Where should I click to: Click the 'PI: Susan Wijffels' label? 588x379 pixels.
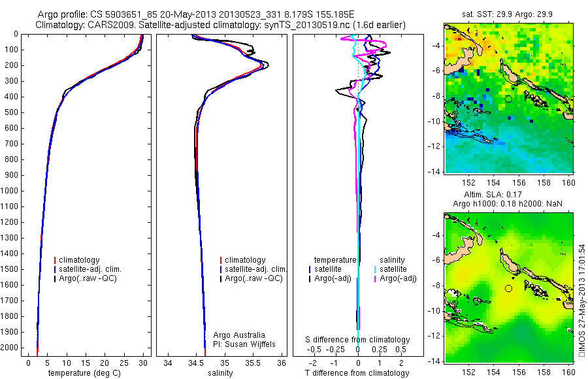244,344
